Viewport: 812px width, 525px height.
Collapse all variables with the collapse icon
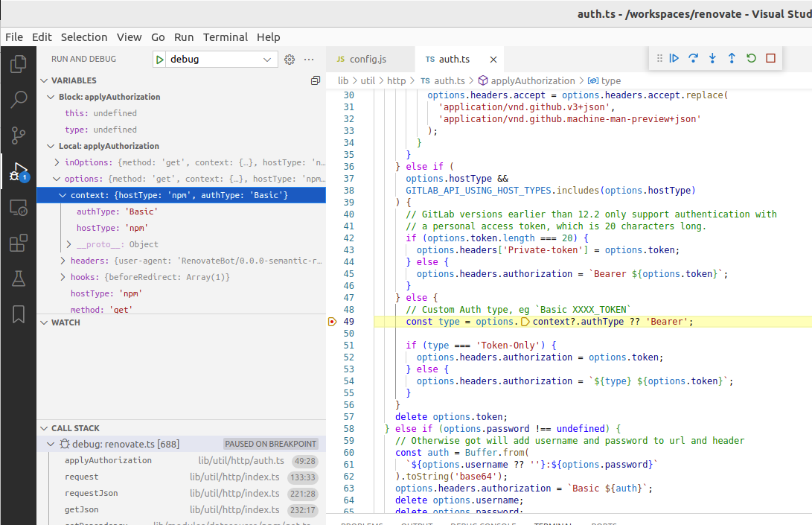coord(316,80)
